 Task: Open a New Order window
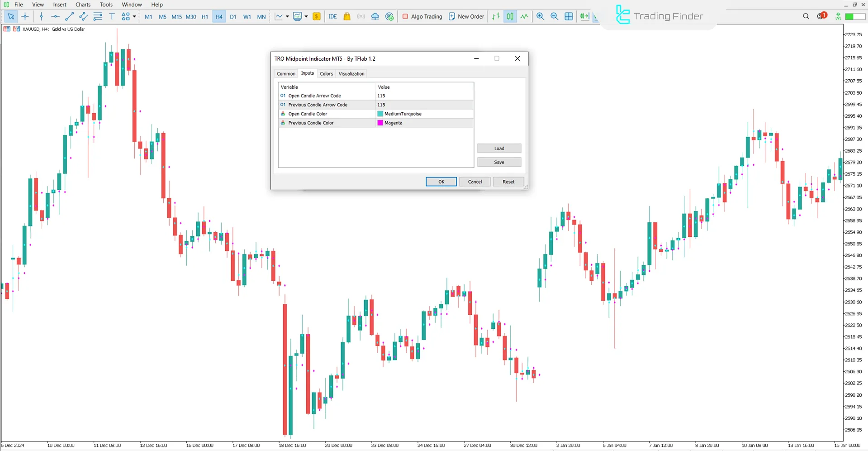tap(466, 16)
